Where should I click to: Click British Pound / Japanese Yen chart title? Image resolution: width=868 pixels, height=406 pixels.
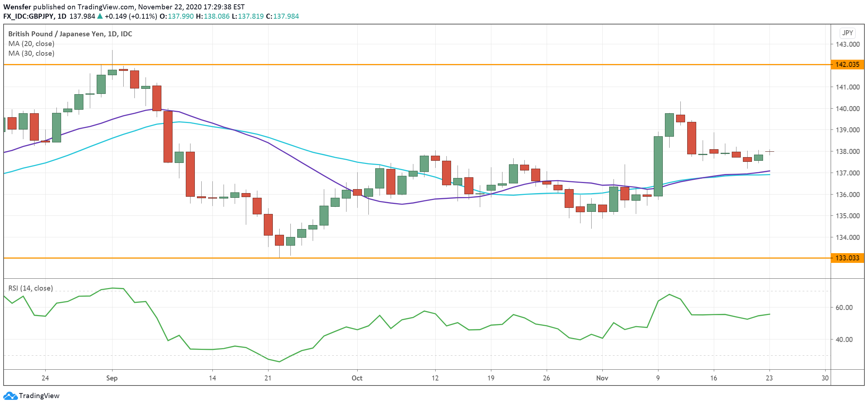point(70,34)
